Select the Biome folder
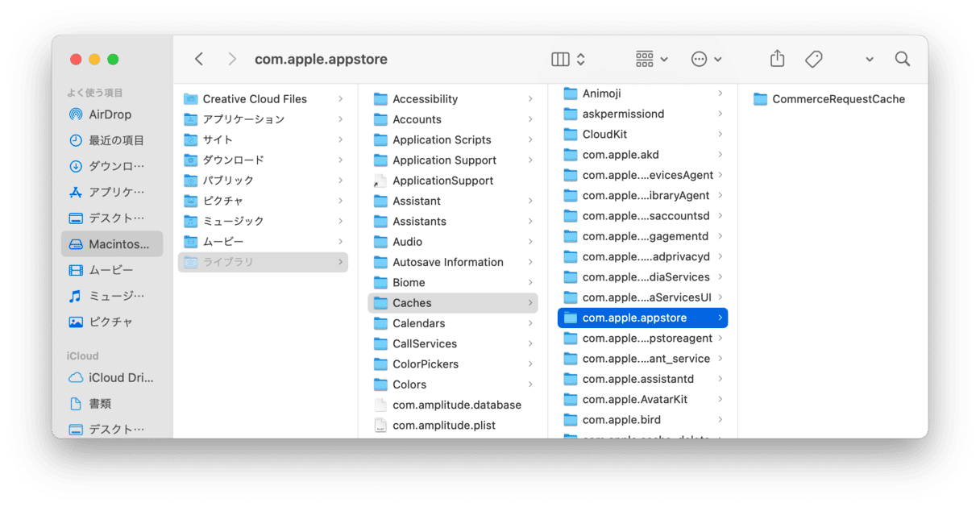Image resolution: width=980 pixels, height=507 pixels. click(x=453, y=282)
